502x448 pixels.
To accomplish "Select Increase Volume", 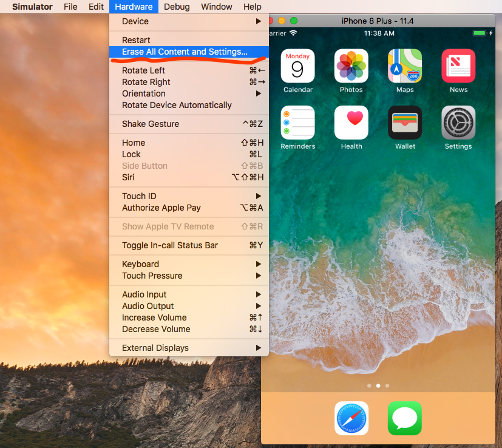I will (x=189, y=317).
